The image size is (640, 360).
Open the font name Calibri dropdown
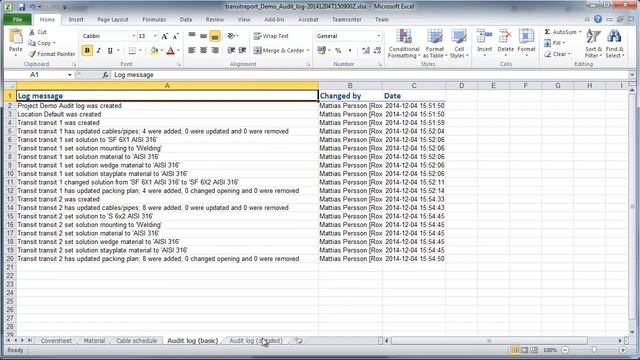pyautogui.click(x=133, y=36)
